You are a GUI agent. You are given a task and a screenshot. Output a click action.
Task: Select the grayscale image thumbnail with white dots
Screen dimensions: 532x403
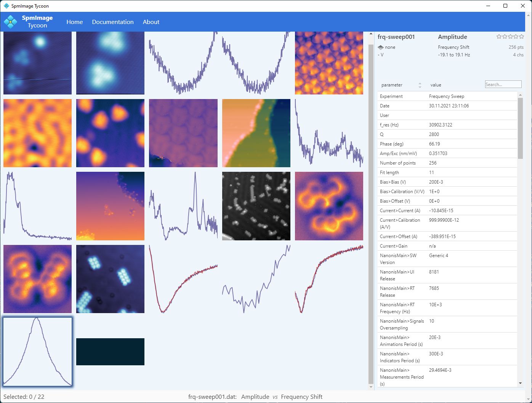click(x=256, y=206)
